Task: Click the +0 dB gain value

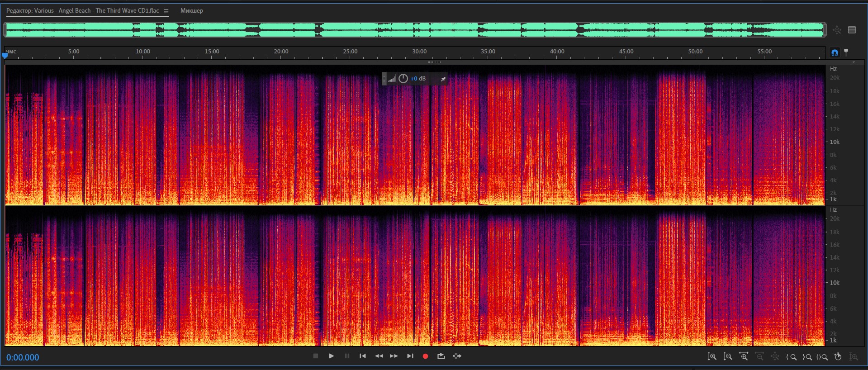Action: [x=418, y=79]
